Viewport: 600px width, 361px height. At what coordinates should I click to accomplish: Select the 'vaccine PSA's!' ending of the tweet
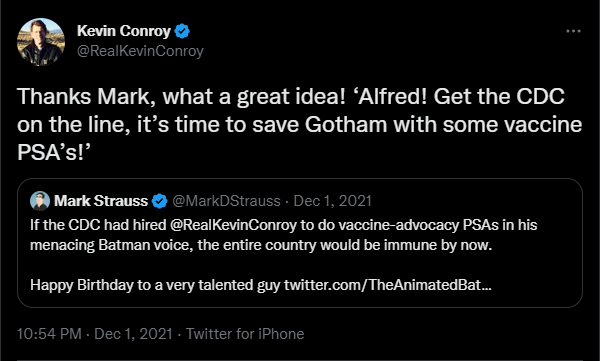coord(54,153)
